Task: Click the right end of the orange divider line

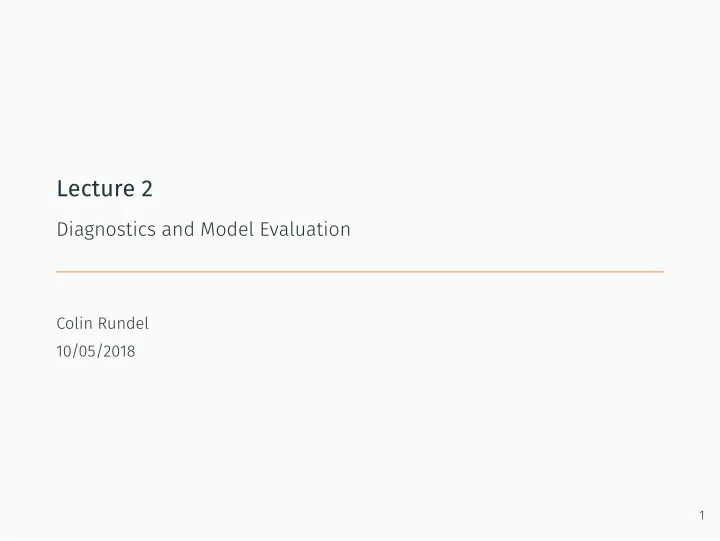Action: click(662, 272)
